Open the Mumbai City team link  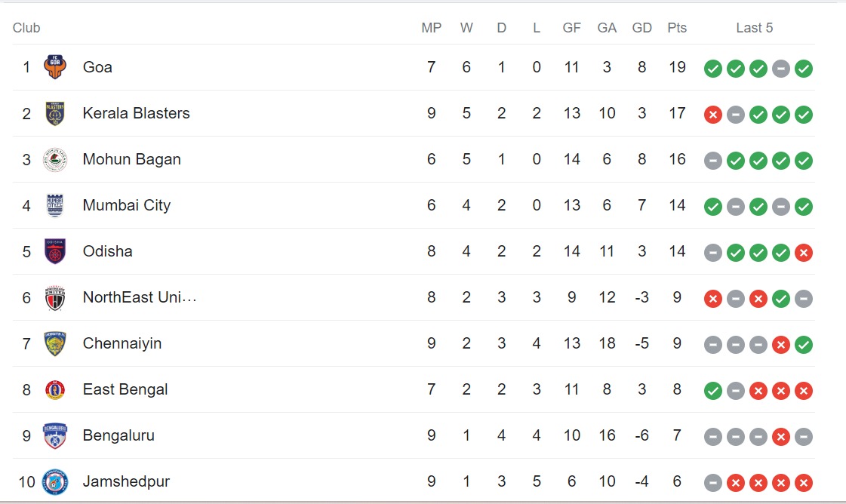pyautogui.click(x=127, y=205)
